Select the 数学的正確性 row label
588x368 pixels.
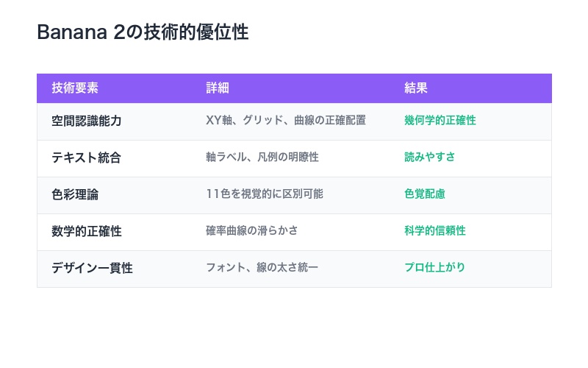pyautogui.click(x=87, y=231)
